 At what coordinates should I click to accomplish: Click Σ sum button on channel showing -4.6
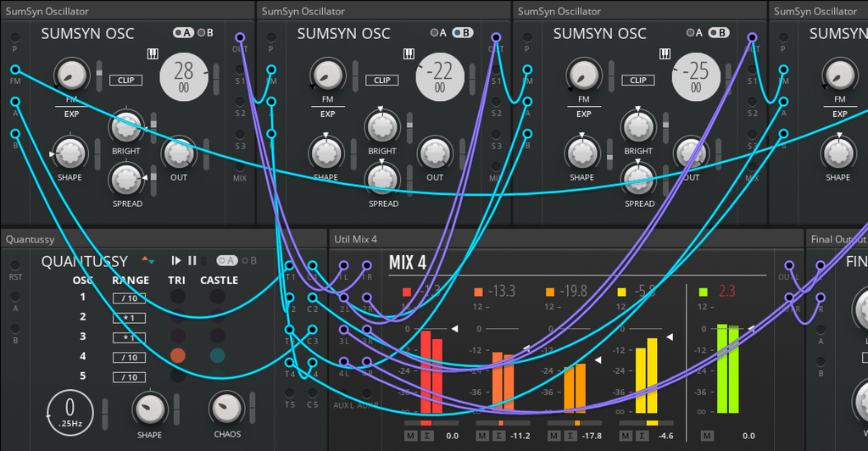[642, 436]
